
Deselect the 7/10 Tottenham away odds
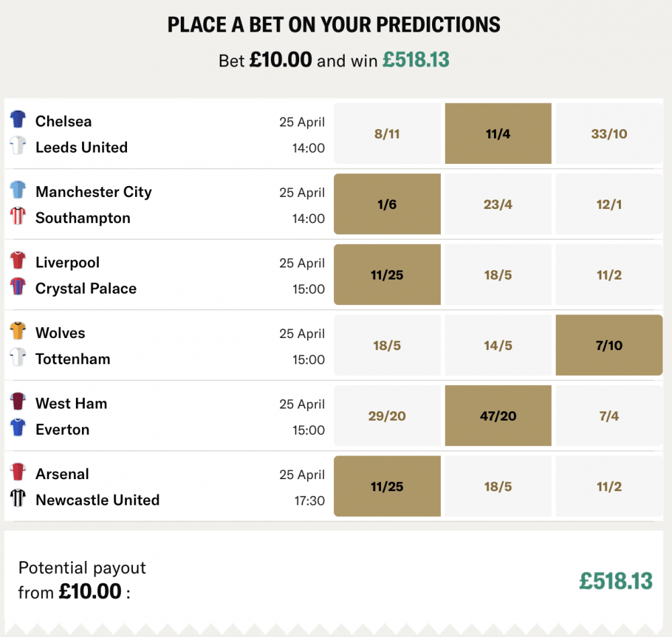[609, 345]
